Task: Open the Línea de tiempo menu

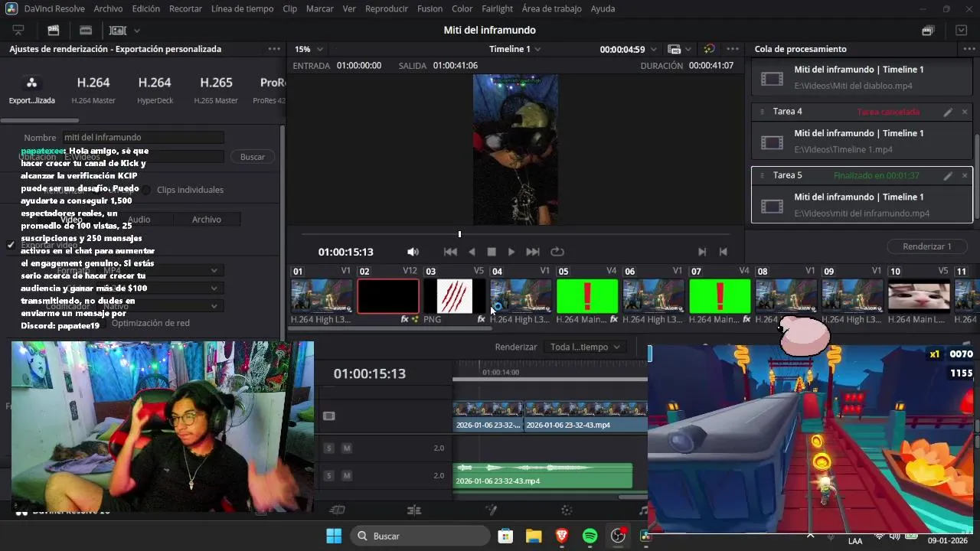Action: [242, 8]
